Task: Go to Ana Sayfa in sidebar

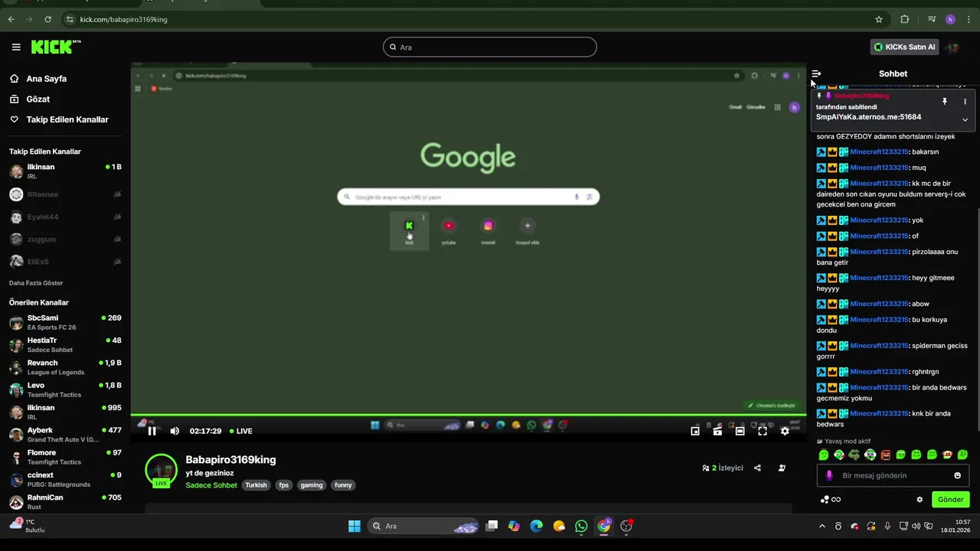Action: (46, 79)
